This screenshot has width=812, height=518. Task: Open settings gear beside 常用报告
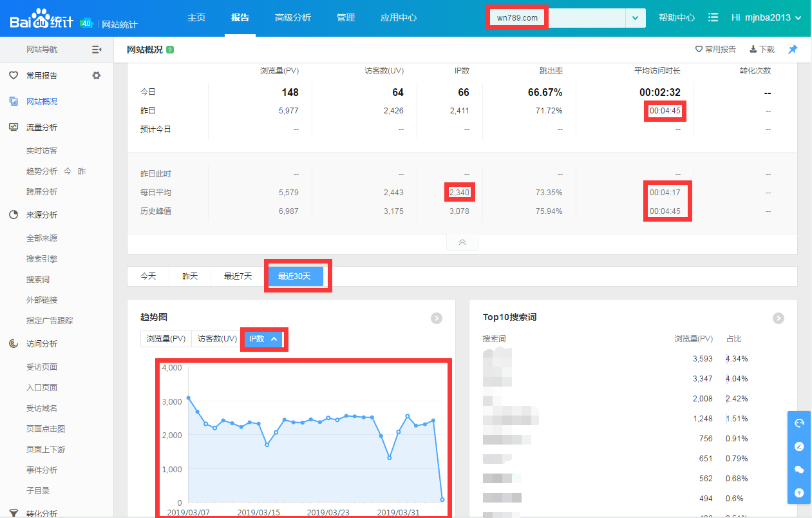[97, 75]
